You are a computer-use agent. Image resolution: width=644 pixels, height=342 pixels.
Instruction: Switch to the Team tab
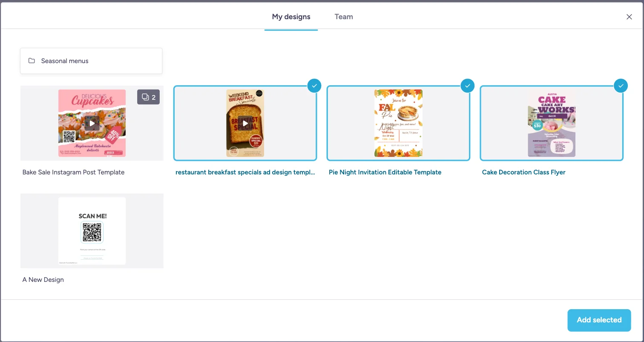343,17
